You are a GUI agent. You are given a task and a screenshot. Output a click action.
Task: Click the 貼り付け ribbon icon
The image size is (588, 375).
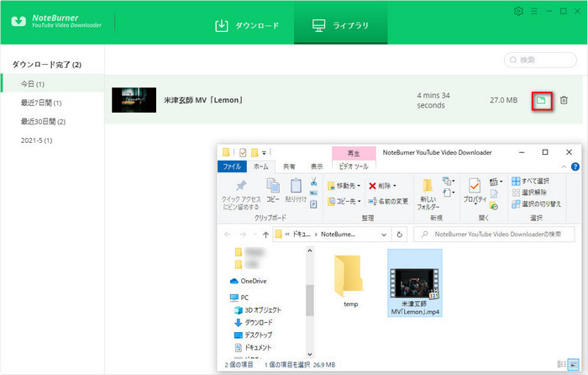point(296,190)
